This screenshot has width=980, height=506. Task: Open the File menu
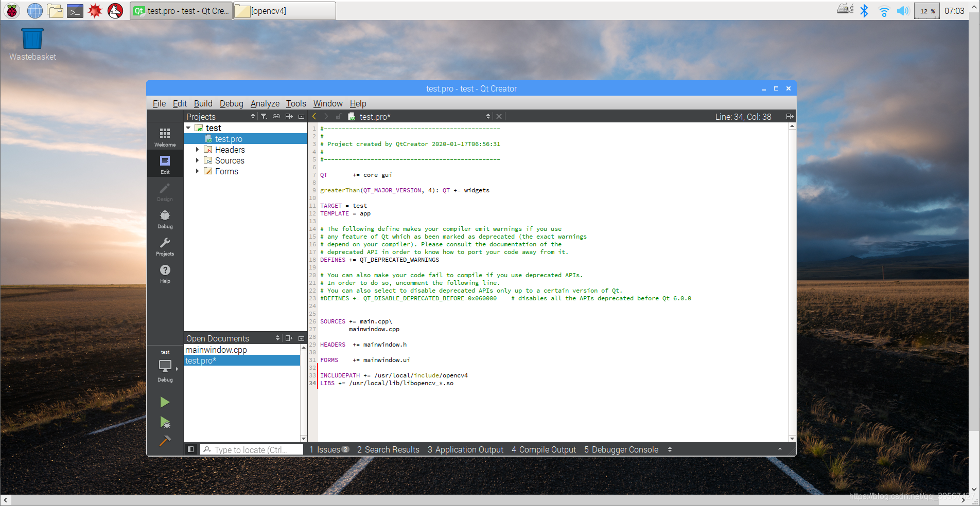tap(159, 103)
